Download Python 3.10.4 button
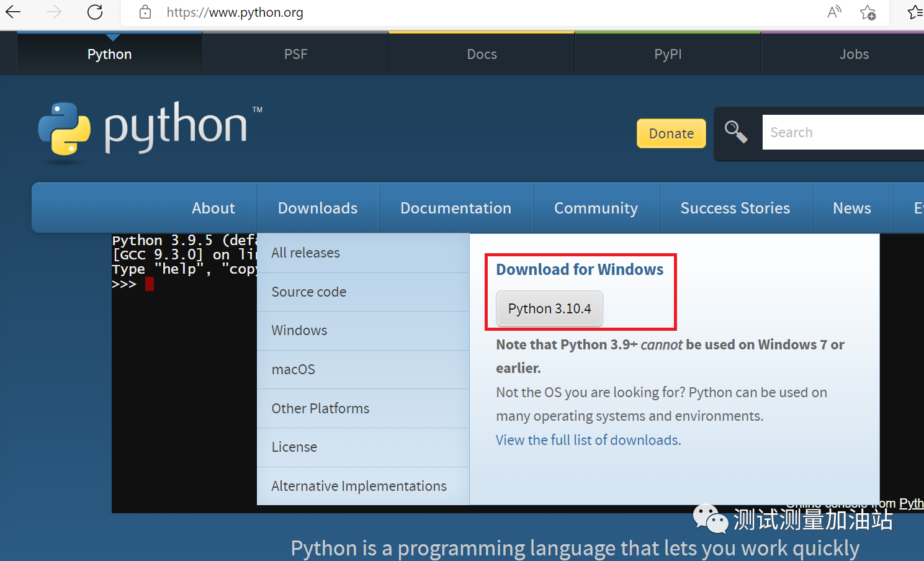The width and height of the screenshot is (924, 561). click(549, 308)
